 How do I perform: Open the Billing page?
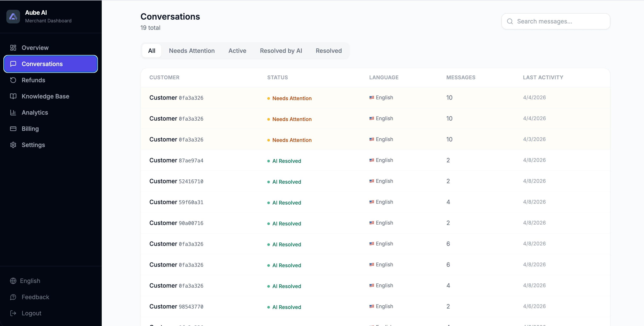pyautogui.click(x=51, y=129)
